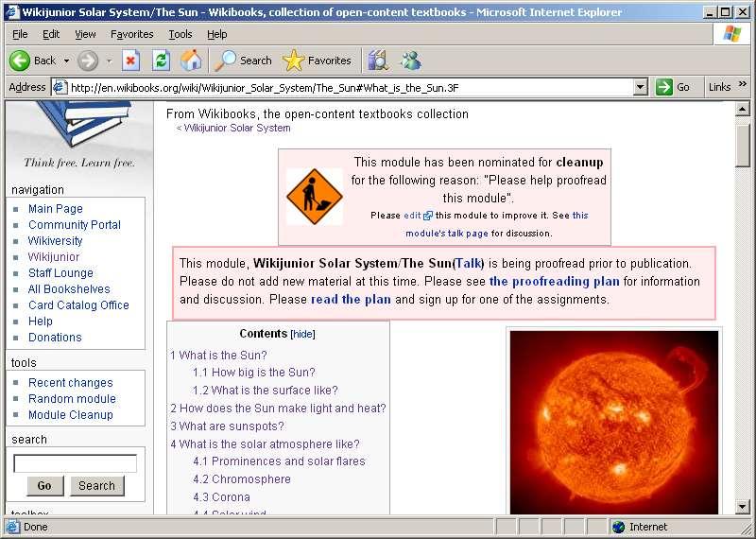Click the read the plan link

351,299
